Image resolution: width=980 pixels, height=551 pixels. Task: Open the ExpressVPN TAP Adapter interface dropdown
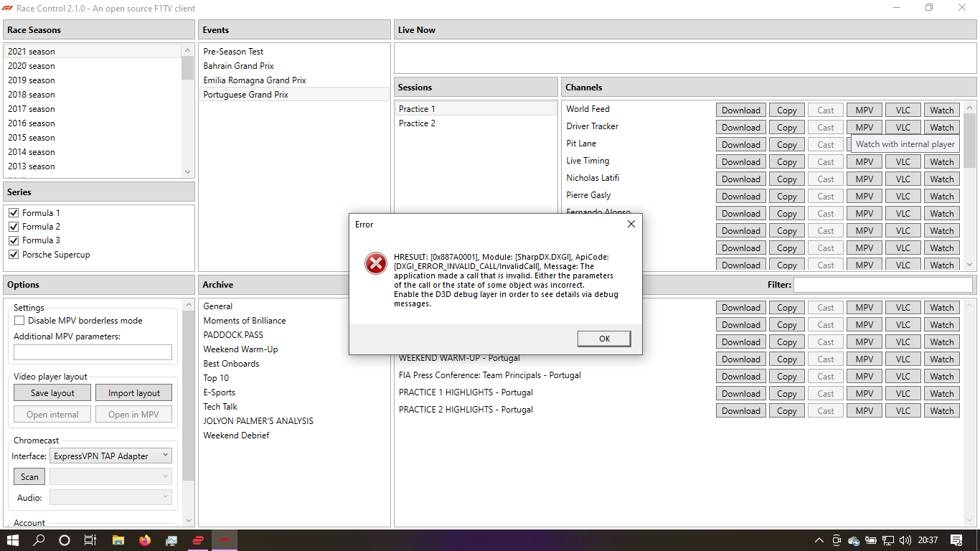point(110,455)
